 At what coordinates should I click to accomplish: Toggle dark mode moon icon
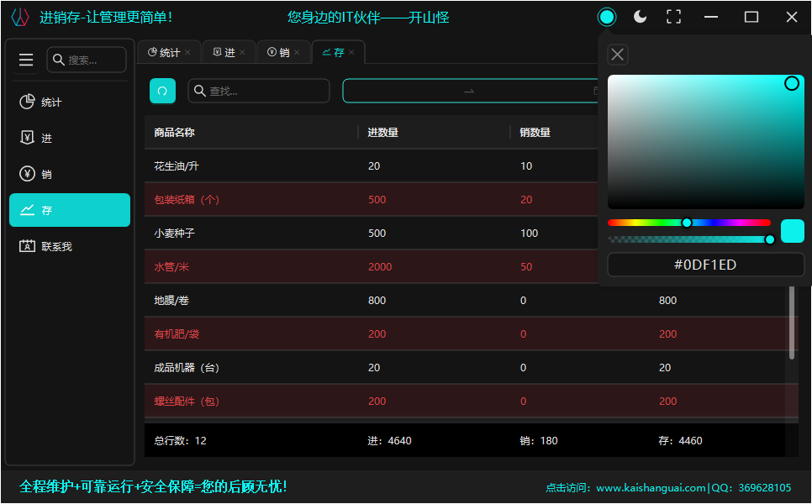[x=640, y=17]
